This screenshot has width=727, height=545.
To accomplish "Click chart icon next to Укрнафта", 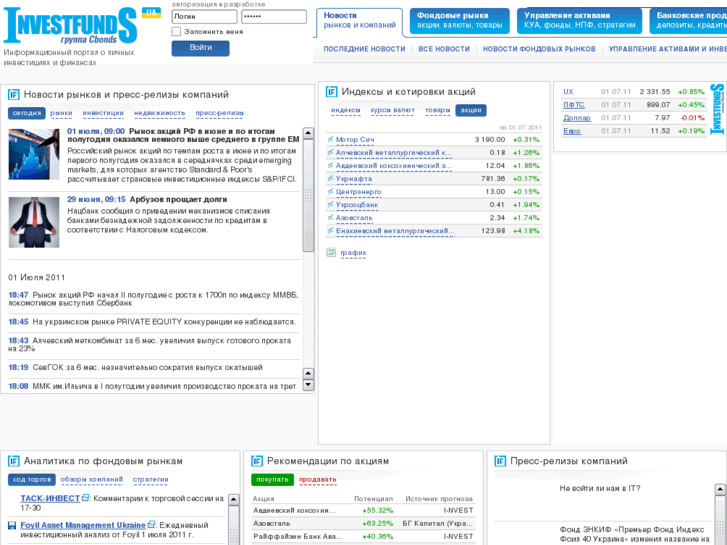I will pyautogui.click(x=330, y=178).
